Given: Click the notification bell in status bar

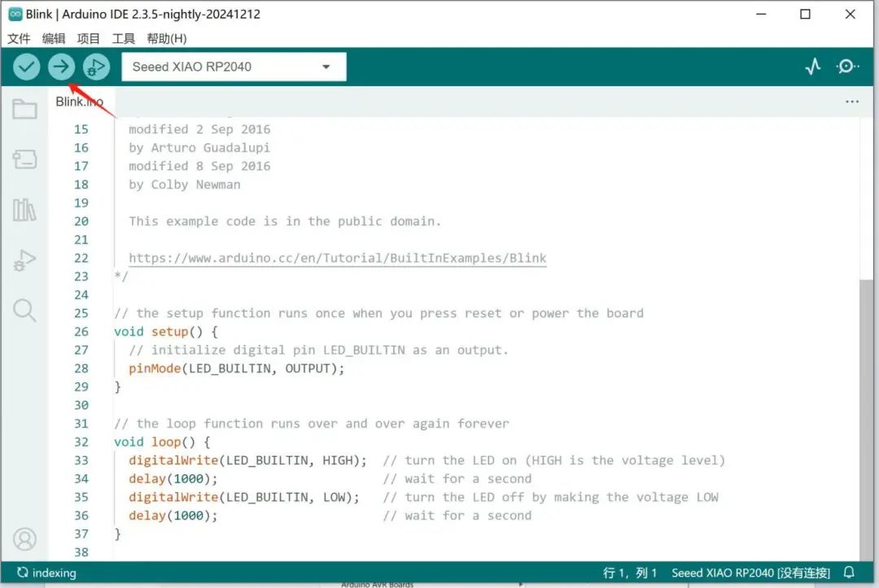Looking at the screenshot, I should click(x=849, y=573).
